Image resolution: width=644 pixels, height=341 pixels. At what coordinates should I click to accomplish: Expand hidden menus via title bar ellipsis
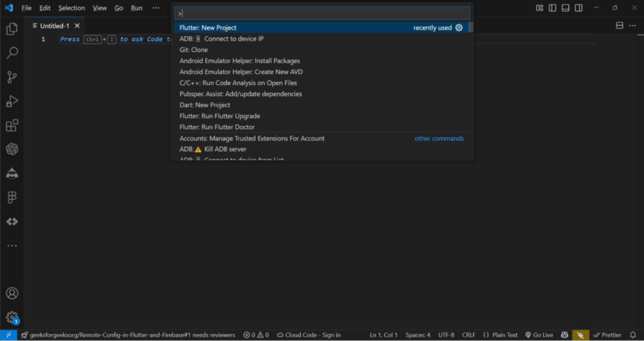point(156,8)
